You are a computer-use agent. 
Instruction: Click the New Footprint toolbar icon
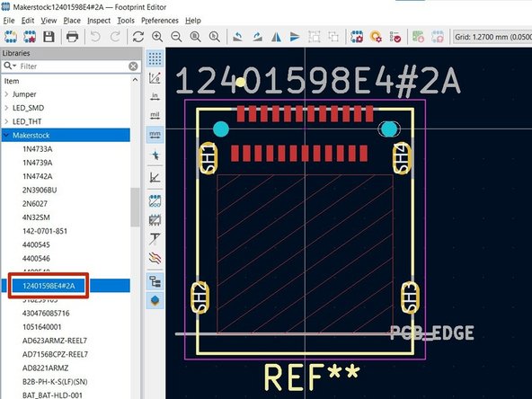[x=11, y=36]
